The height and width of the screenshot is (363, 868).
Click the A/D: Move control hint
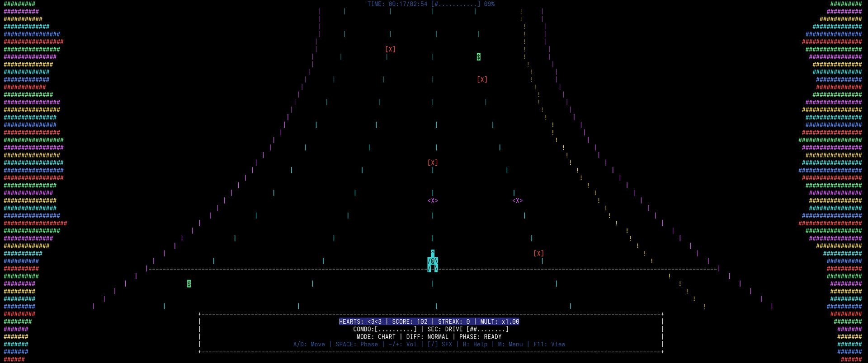(x=309, y=344)
